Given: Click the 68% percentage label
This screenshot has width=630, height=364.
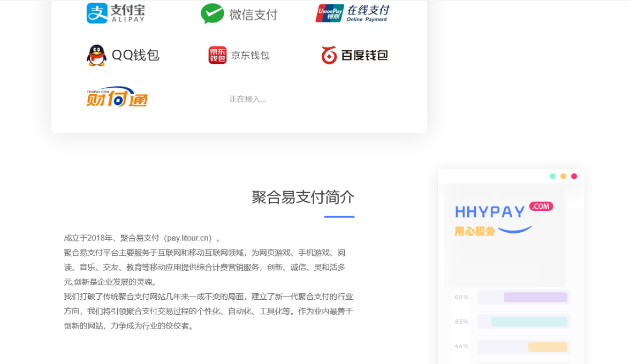Looking at the screenshot, I should click(461, 297).
